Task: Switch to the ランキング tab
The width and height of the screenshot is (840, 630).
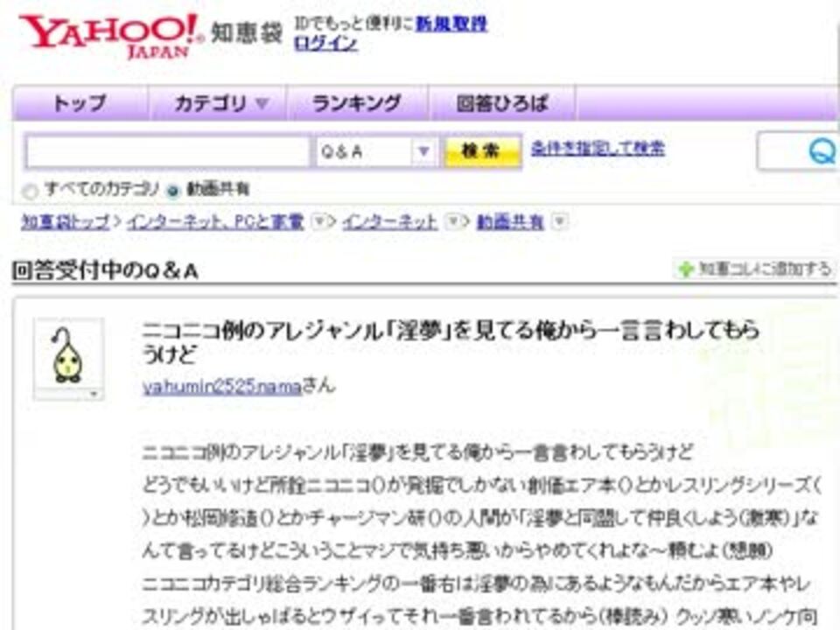Action: pos(357,103)
